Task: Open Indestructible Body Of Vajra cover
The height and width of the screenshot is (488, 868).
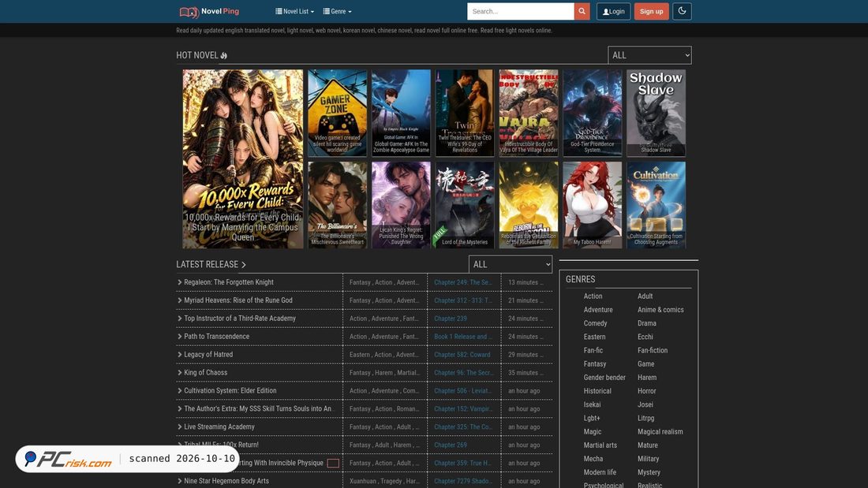Action: pos(528,113)
